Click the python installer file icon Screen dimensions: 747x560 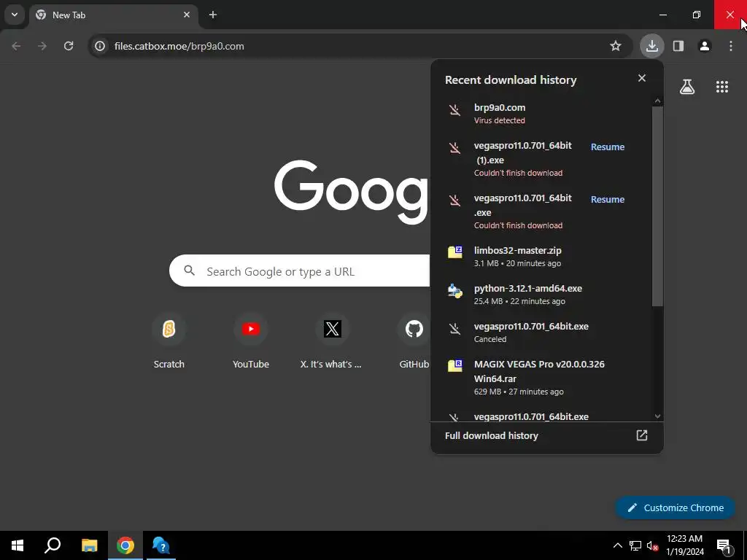(455, 290)
